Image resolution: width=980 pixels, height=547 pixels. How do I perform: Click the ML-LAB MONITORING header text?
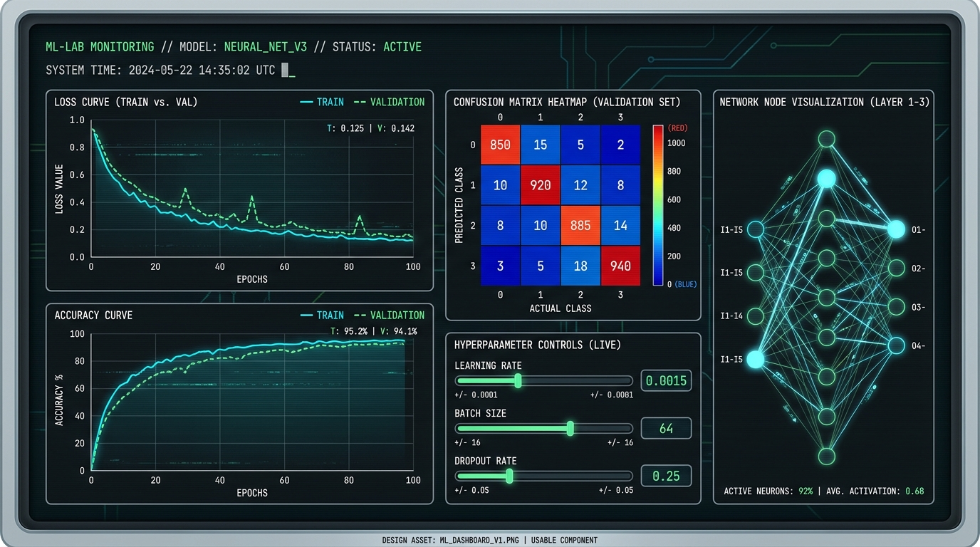[100, 47]
